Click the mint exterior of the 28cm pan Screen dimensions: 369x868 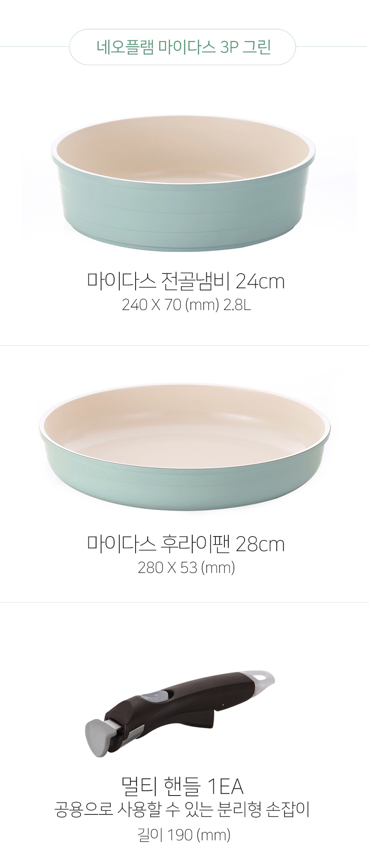(184, 485)
